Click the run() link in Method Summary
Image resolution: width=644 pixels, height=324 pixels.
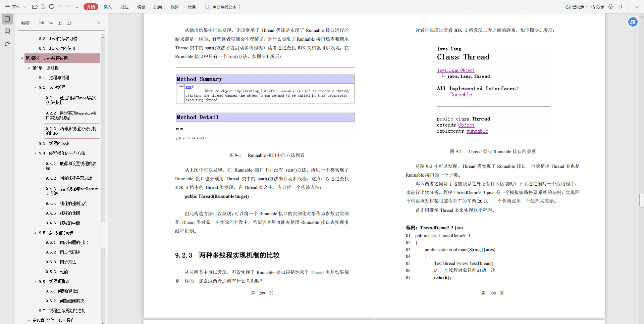tap(189, 87)
